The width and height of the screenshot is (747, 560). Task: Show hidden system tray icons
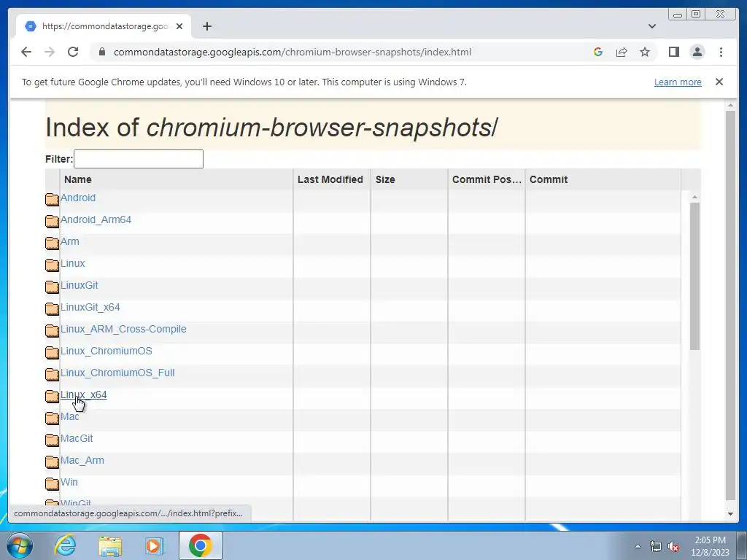[x=638, y=546]
